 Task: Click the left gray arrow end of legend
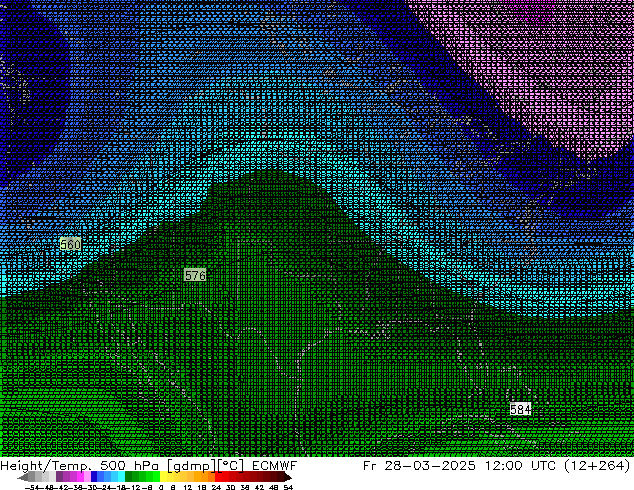23,477
